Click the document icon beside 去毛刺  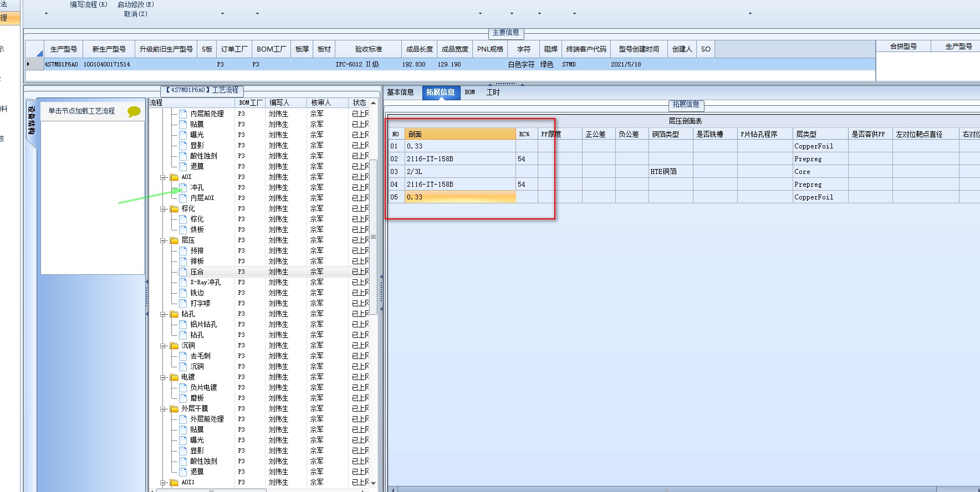tap(183, 356)
